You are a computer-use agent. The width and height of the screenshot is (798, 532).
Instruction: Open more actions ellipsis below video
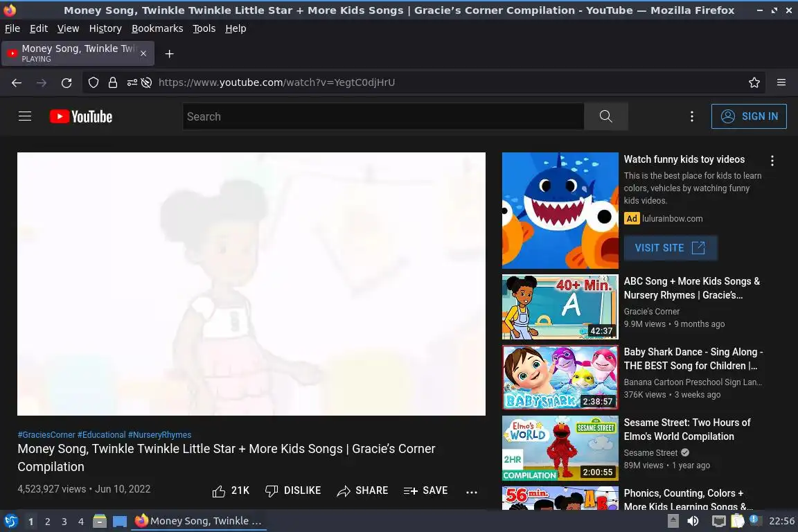(x=472, y=492)
